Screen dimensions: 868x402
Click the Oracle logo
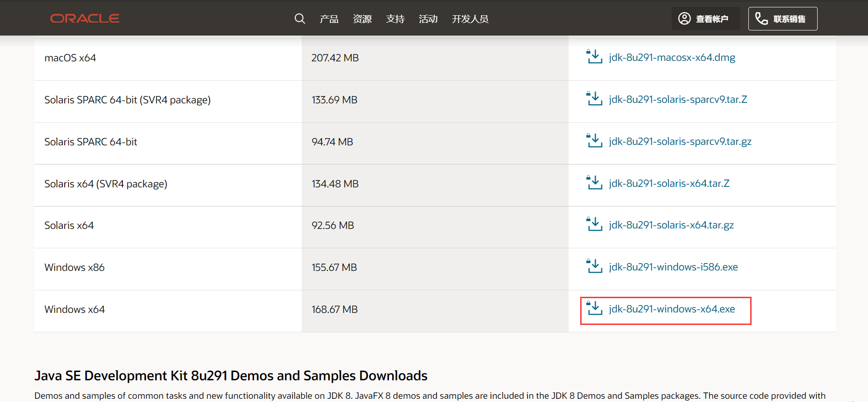(x=85, y=18)
